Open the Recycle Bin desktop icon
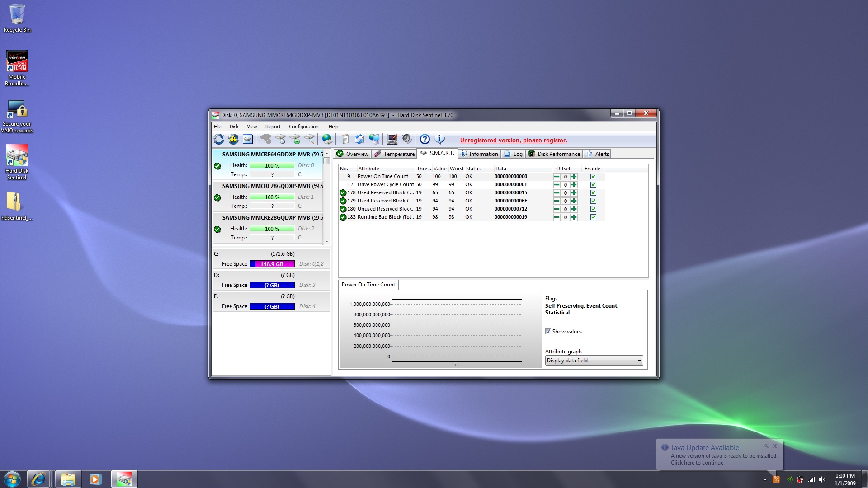The image size is (868, 488). 17,19
